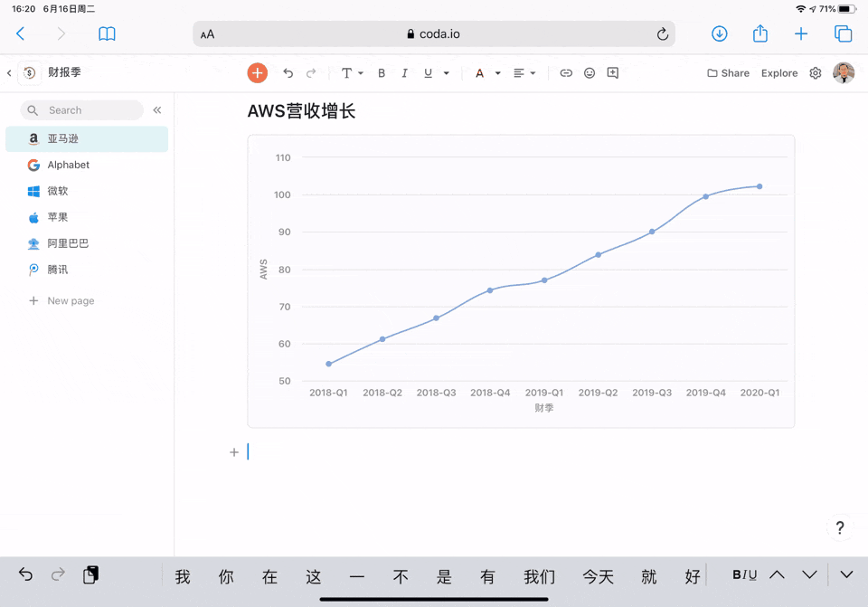Open Safari bookmarks book icon
The height and width of the screenshot is (607, 868).
pos(107,33)
